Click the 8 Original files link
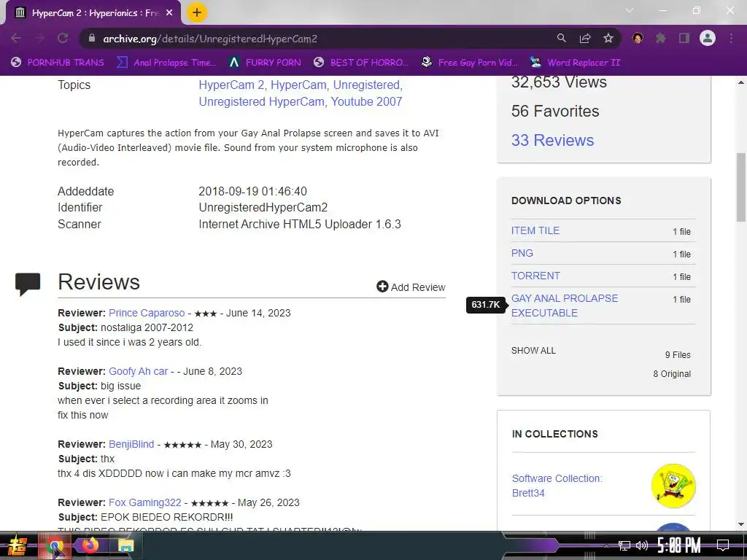Screen dimensions: 747x560 point(672,374)
